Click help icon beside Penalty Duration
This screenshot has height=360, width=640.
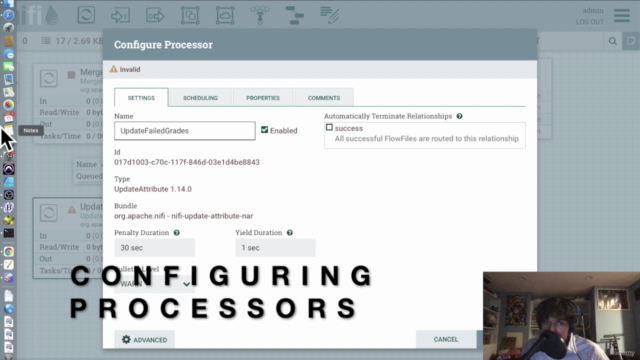pyautogui.click(x=176, y=233)
